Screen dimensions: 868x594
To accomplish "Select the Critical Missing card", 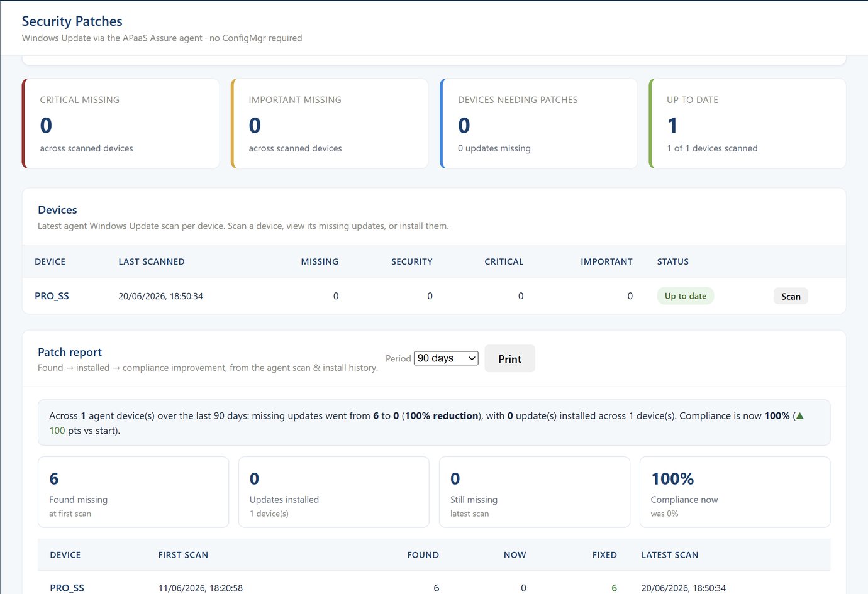I will point(121,123).
